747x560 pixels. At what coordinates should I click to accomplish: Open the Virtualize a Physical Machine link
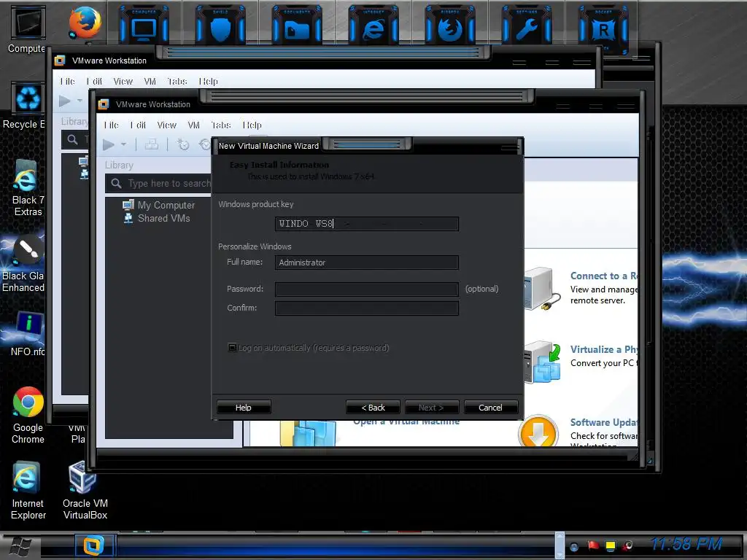point(603,349)
